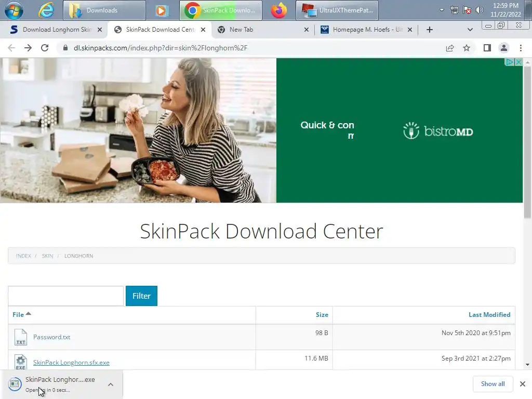Close the Homepage M. Hoefs tab
Viewport: 532px width, 399px height.
click(x=410, y=30)
